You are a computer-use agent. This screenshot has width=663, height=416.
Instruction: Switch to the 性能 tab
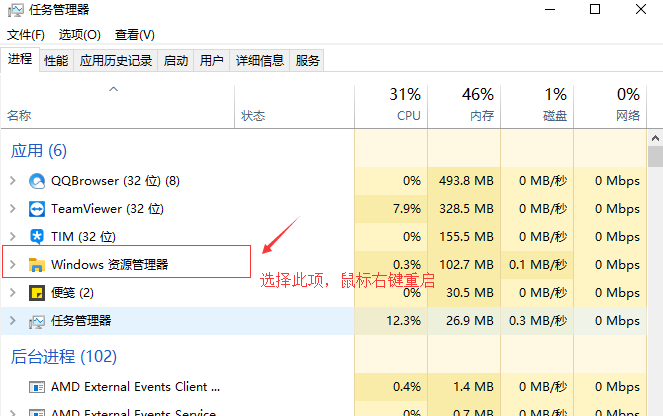[x=56, y=61]
